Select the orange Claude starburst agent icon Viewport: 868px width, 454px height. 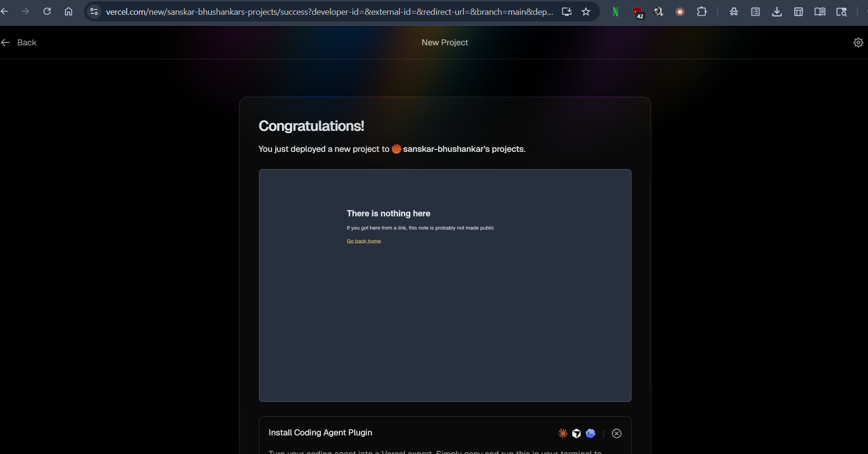pos(563,433)
